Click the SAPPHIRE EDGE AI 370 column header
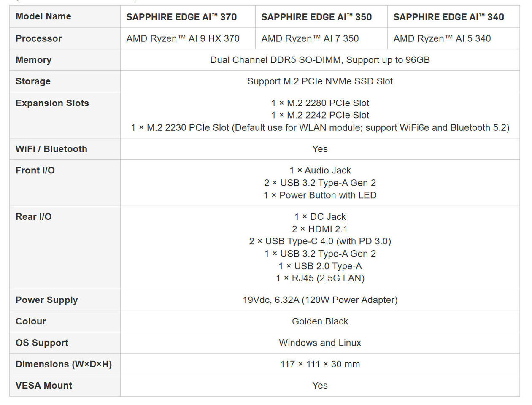532x405 pixels. point(181,17)
